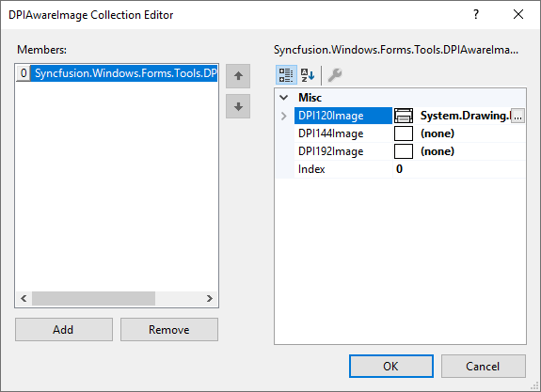
Task: Cancel the collection editor
Action: pos(484,366)
